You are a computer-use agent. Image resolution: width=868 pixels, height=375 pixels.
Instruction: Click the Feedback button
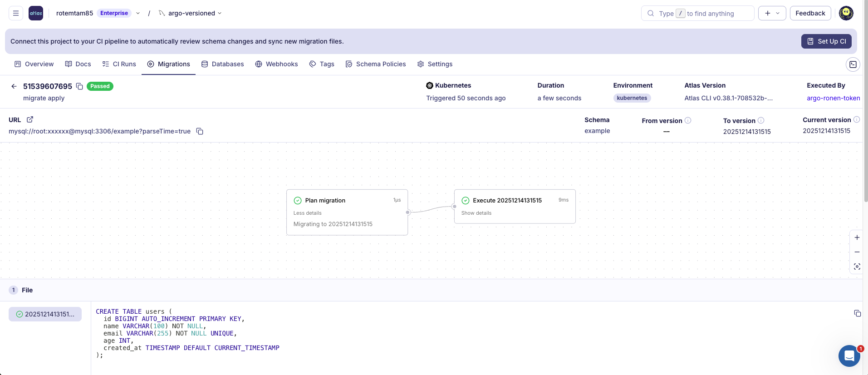point(810,13)
